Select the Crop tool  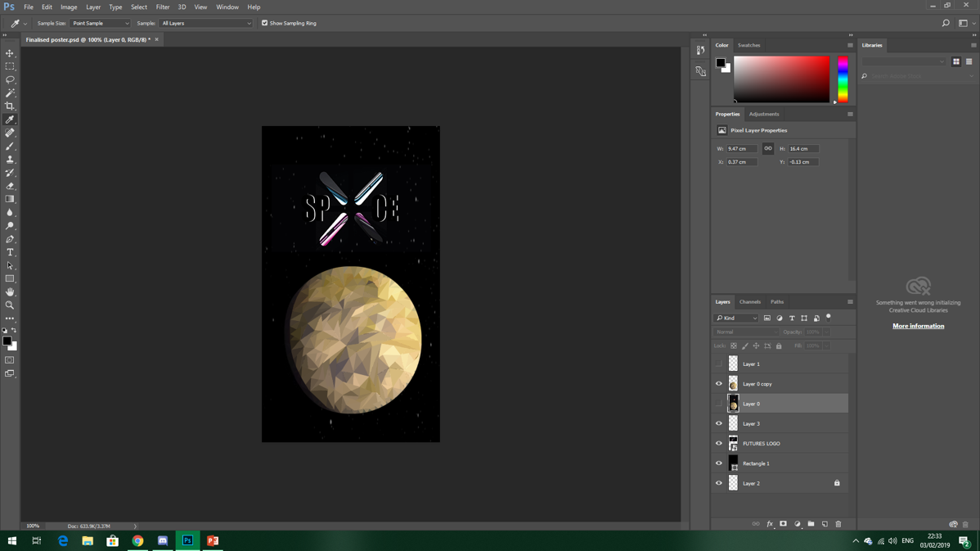[10, 106]
